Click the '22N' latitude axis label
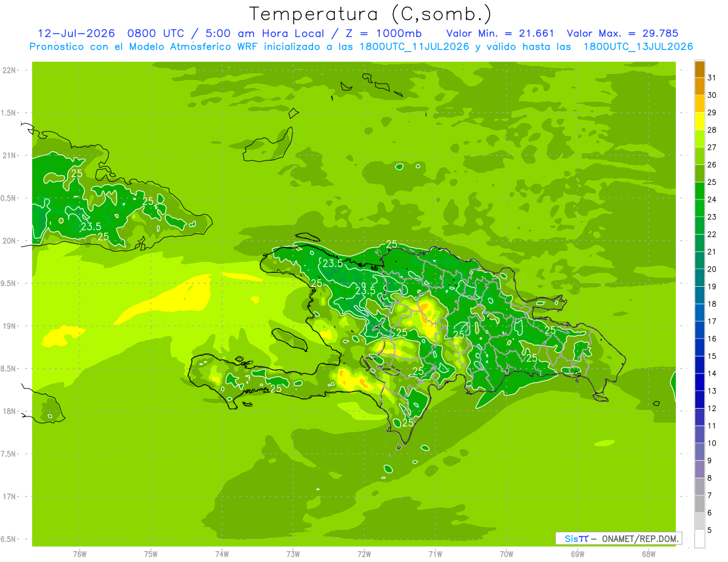728x562 pixels. (x=9, y=70)
